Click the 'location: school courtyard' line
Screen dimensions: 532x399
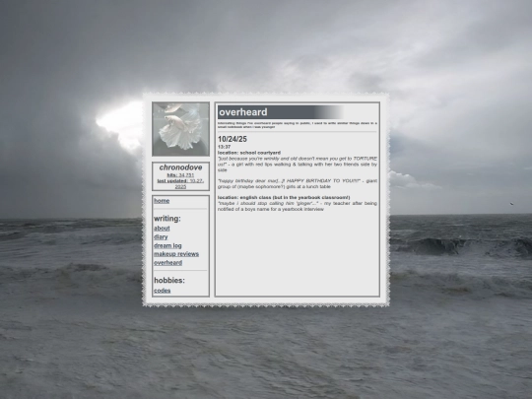249,153
